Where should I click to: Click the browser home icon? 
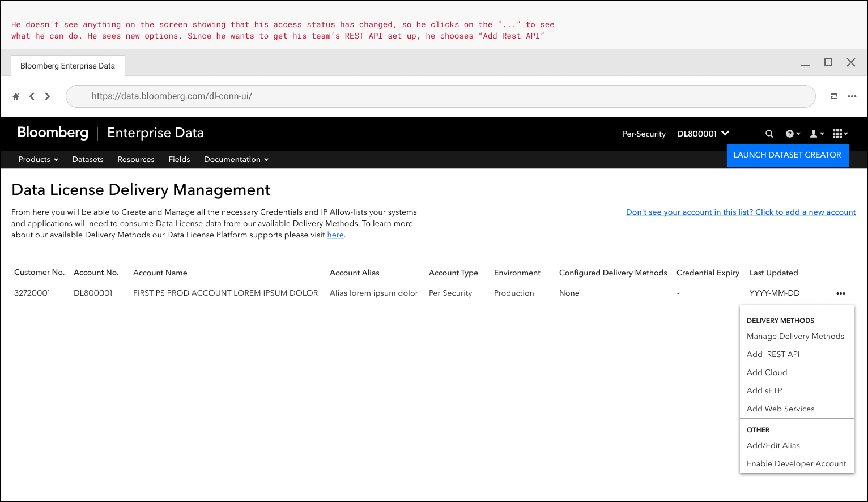tap(16, 96)
